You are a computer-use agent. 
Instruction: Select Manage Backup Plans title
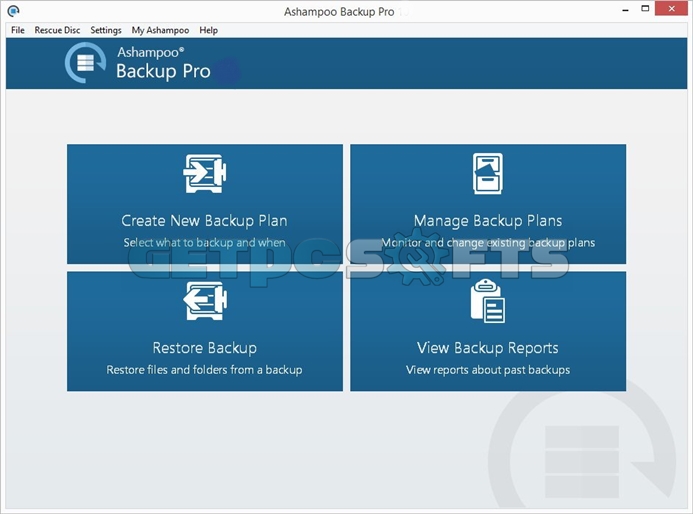pyautogui.click(x=488, y=221)
